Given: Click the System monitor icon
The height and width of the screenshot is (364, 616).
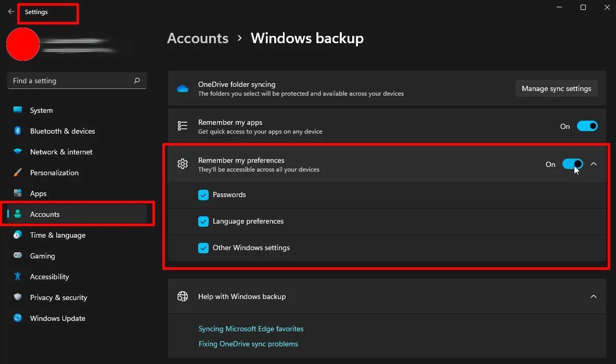Looking at the screenshot, I should click(x=18, y=110).
